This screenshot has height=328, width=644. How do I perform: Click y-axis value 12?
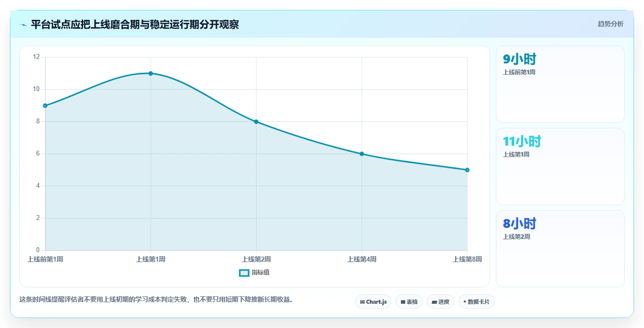pyautogui.click(x=36, y=57)
